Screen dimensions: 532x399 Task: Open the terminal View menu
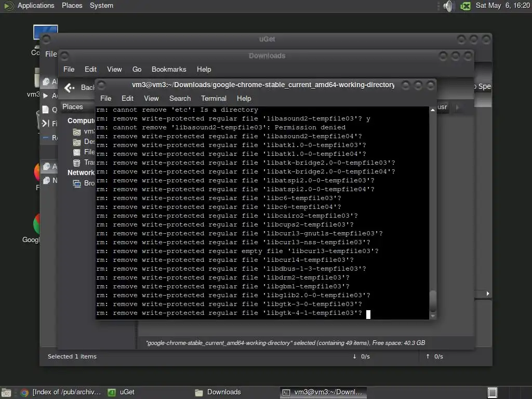(151, 98)
